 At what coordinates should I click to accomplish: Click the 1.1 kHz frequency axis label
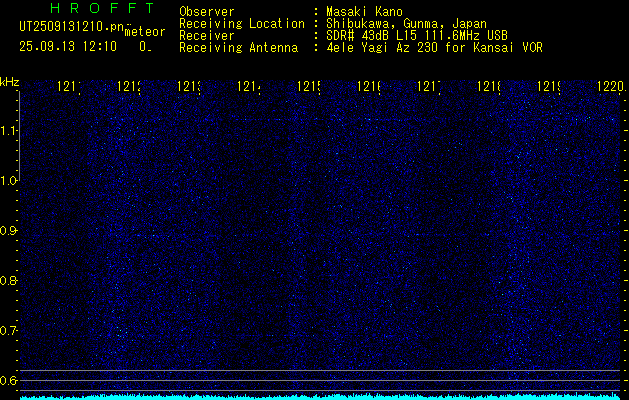(x=9, y=131)
